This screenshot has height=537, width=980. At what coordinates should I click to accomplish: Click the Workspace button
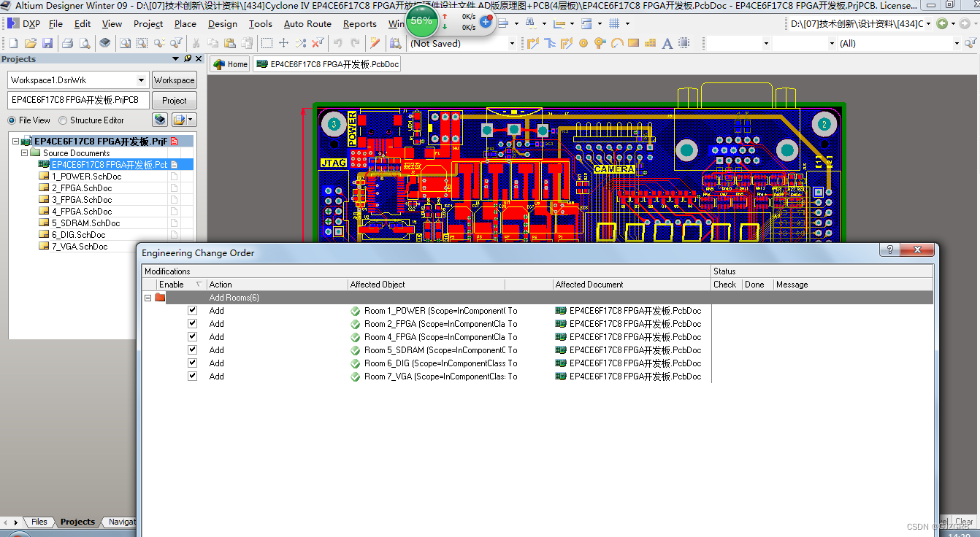[x=174, y=80]
